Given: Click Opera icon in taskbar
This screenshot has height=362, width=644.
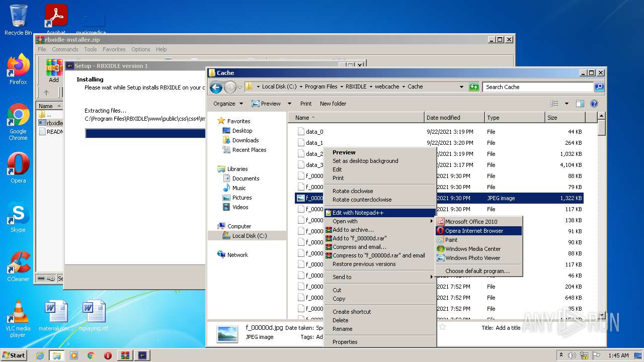Looking at the screenshot, I should pyautogui.click(x=108, y=355).
